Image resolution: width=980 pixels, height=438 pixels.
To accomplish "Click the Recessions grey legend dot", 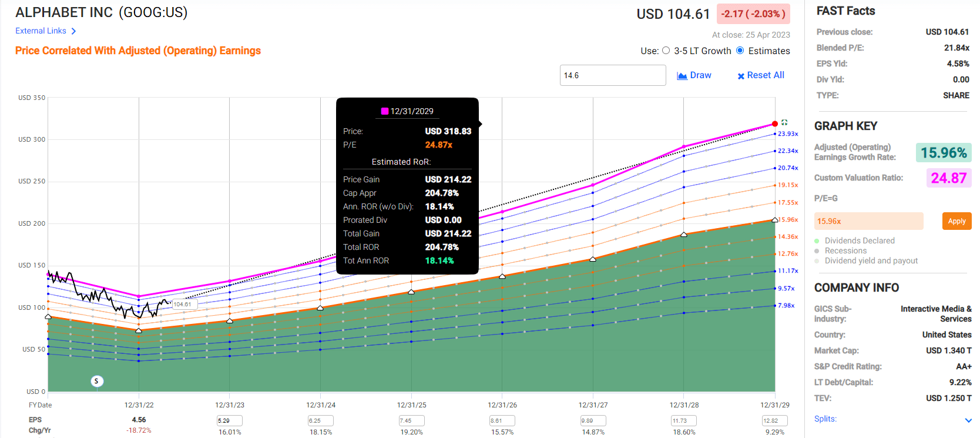I will [x=817, y=251].
